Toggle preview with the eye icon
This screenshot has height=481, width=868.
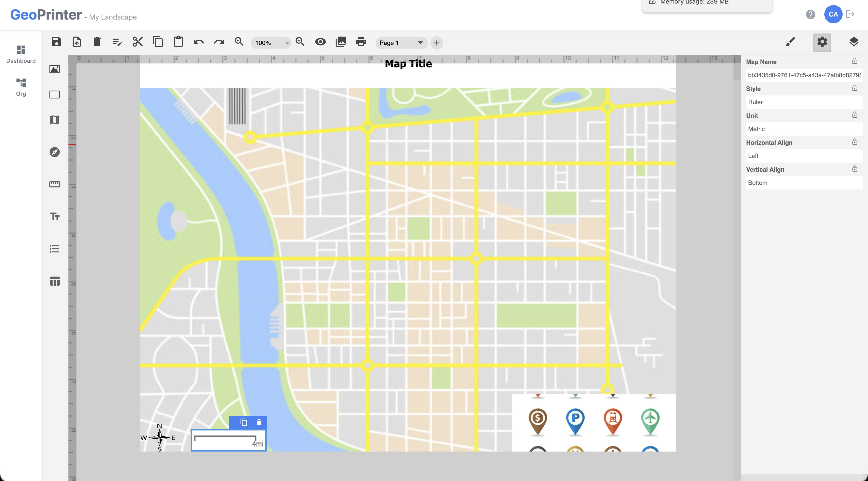[320, 42]
